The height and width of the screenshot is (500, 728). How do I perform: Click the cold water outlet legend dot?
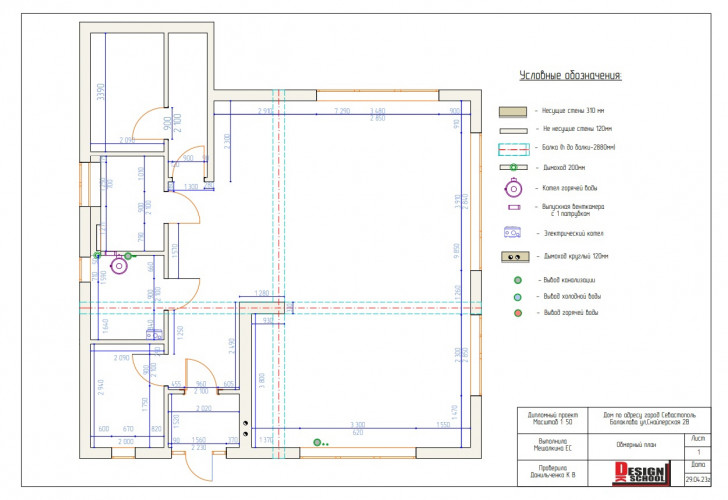[517, 297]
